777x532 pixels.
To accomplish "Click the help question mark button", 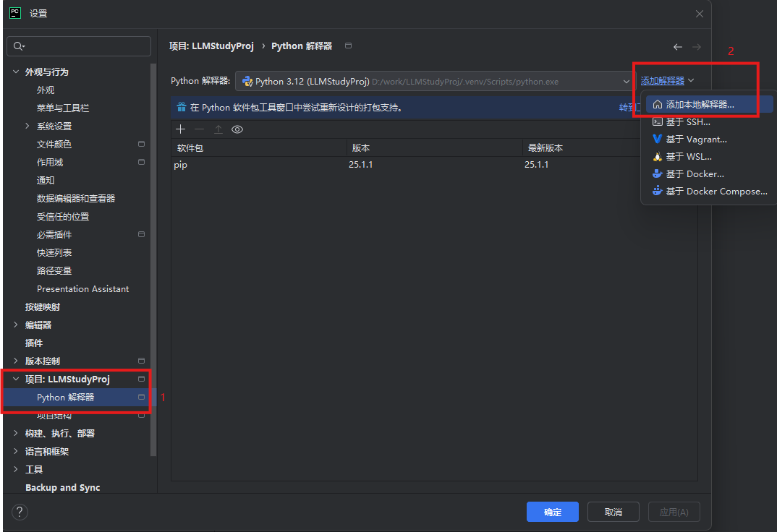I will (20, 512).
